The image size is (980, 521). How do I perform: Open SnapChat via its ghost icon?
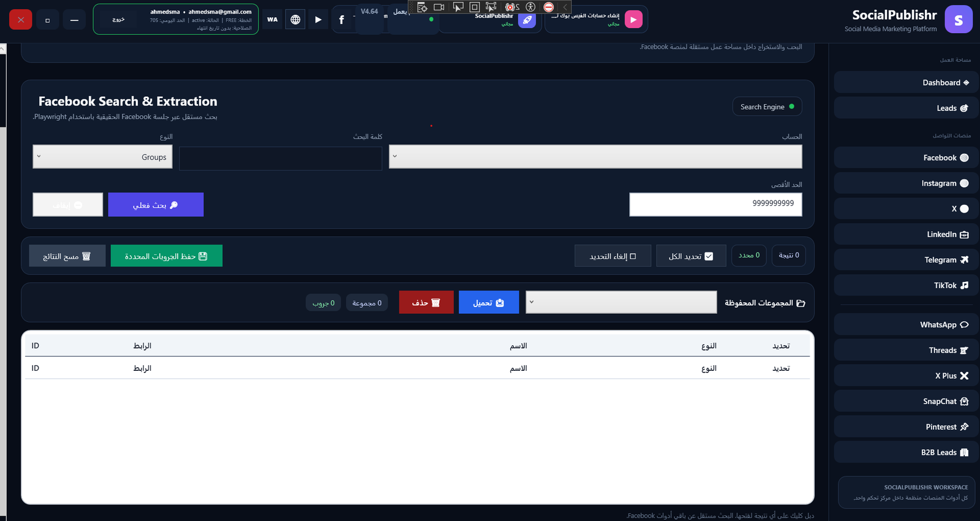click(x=964, y=401)
